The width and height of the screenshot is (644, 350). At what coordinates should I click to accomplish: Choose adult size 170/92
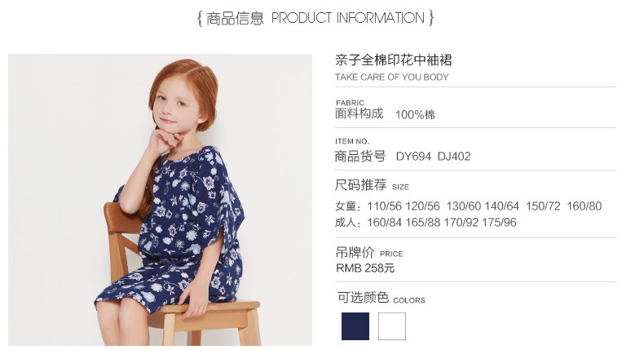click(461, 223)
